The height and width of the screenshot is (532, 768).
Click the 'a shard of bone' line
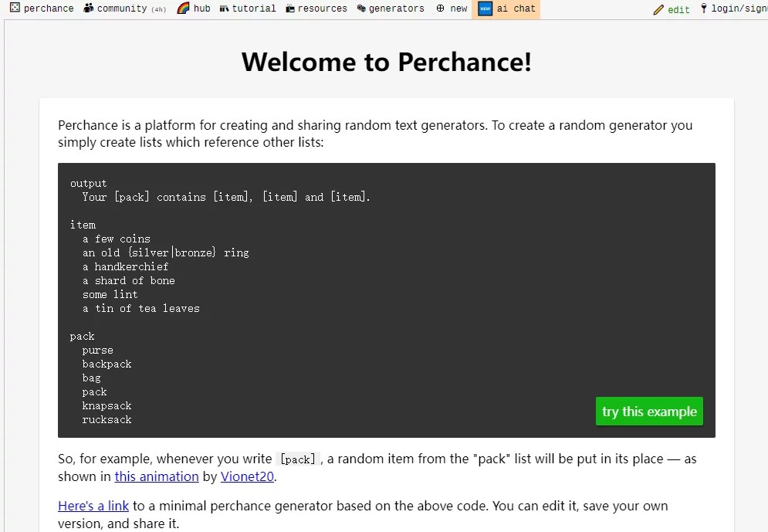pyautogui.click(x=128, y=281)
